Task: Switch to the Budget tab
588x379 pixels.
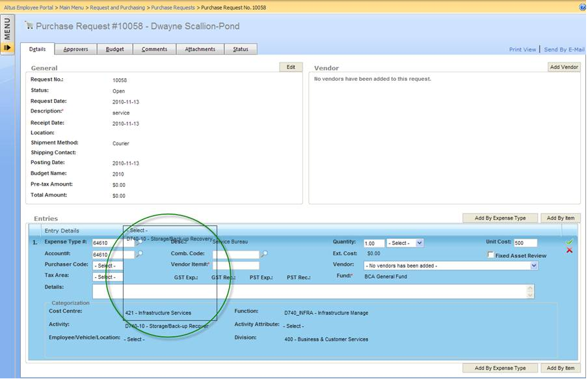Action: click(x=114, y=49)
